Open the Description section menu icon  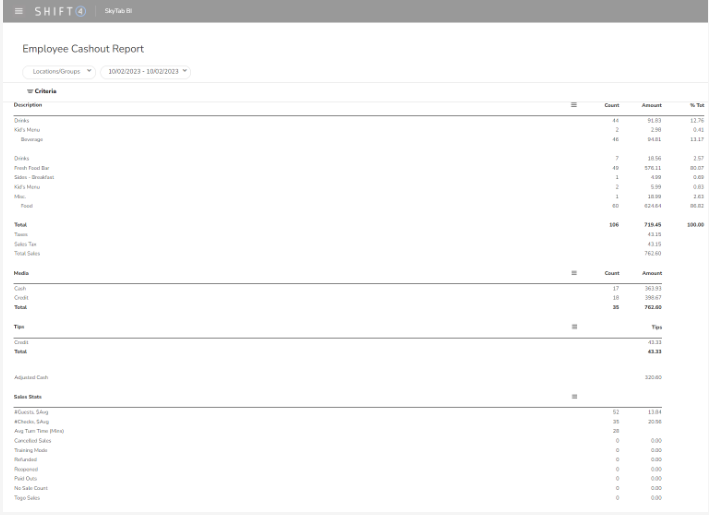574,105
